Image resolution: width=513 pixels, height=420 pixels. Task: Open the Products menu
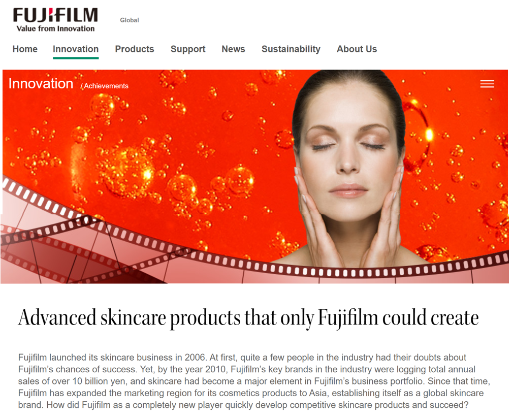135,49
